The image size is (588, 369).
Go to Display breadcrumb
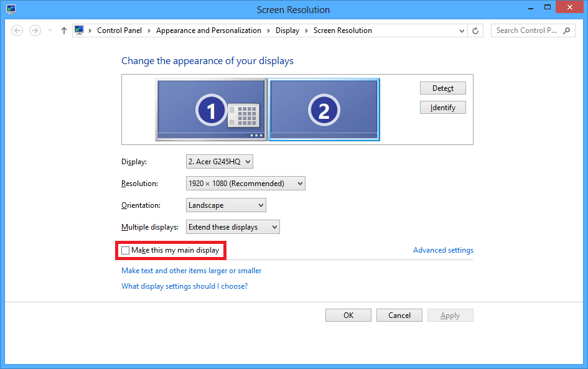(287, 30)
